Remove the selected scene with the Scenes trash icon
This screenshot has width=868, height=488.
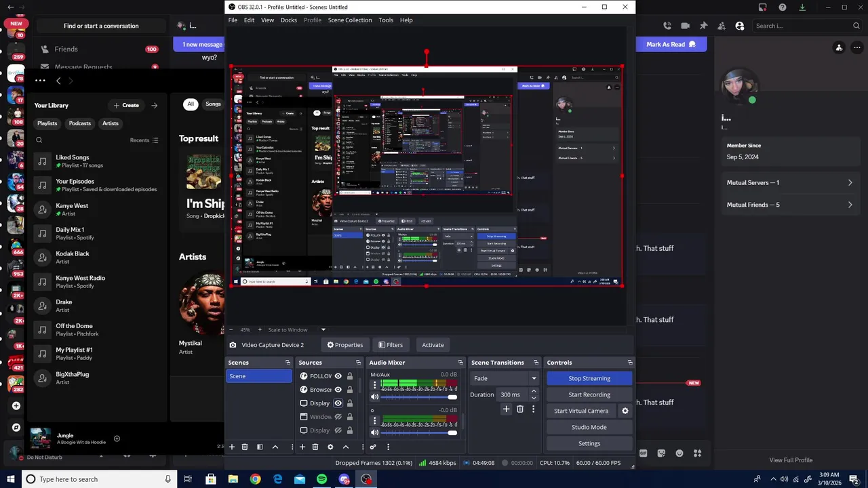point(245,447)
